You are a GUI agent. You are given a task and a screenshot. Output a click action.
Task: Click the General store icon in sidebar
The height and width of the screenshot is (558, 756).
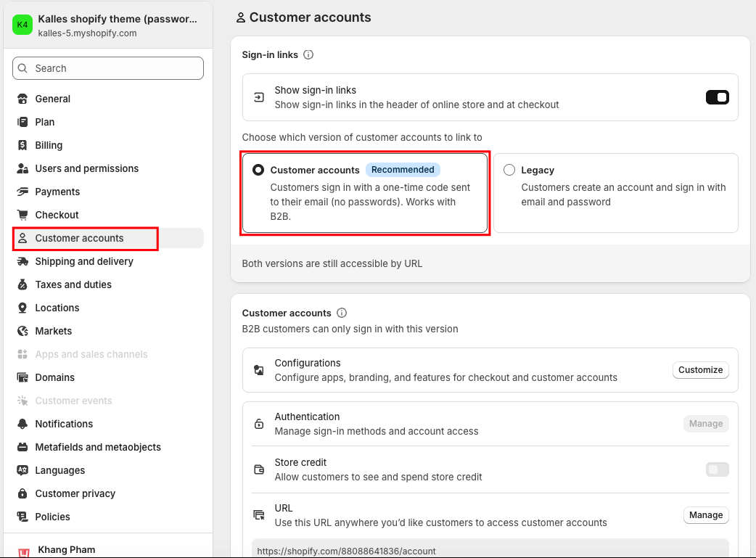tap(22, 99)
